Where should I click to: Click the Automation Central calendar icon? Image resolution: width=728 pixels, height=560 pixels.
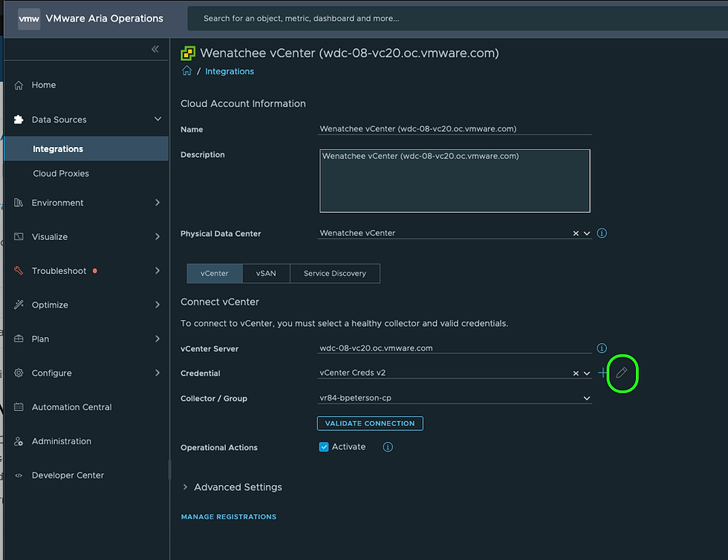[x=19, y=407]
